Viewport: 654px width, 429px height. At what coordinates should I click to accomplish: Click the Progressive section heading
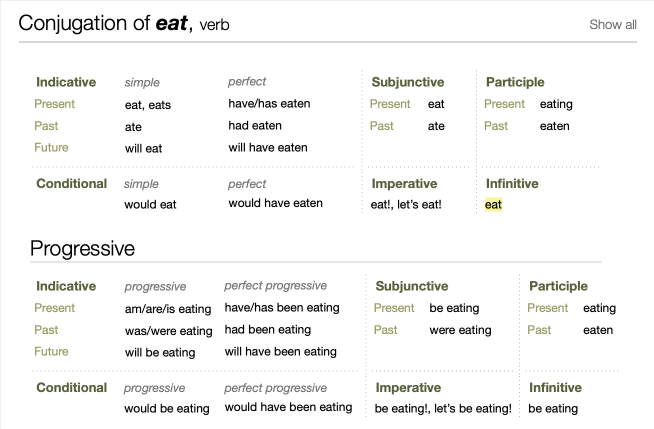pos(82,248)
